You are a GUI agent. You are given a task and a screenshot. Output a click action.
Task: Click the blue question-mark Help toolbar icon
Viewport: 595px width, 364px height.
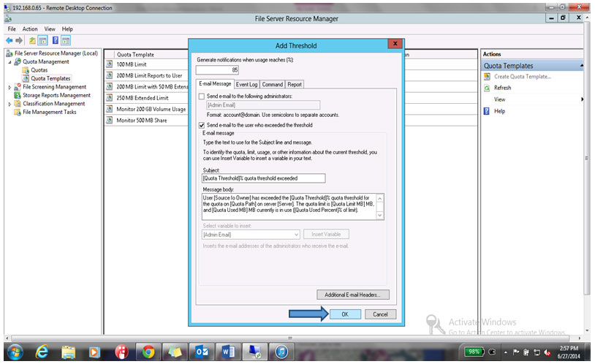point(56,40)
